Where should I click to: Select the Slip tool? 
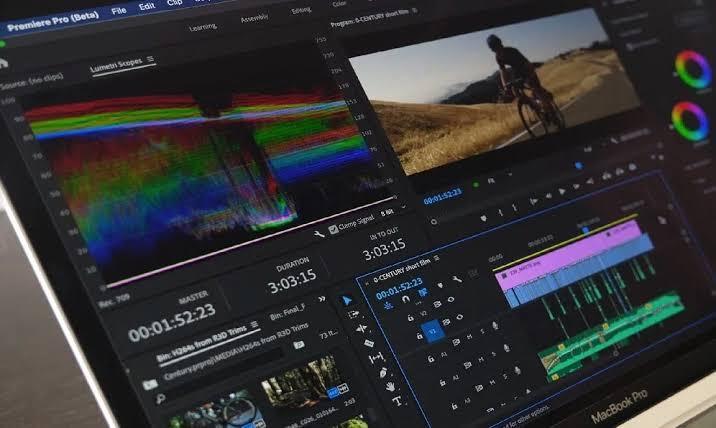point(377,358)
